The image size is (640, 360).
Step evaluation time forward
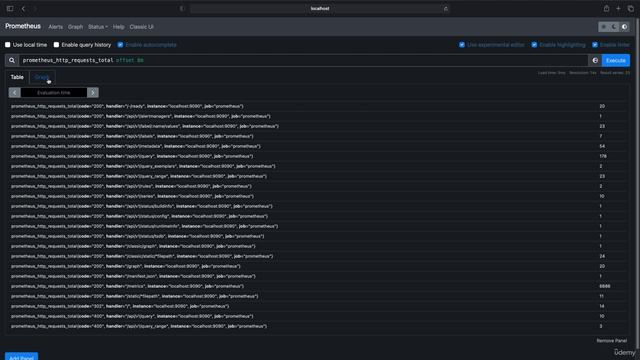(93, 93)
